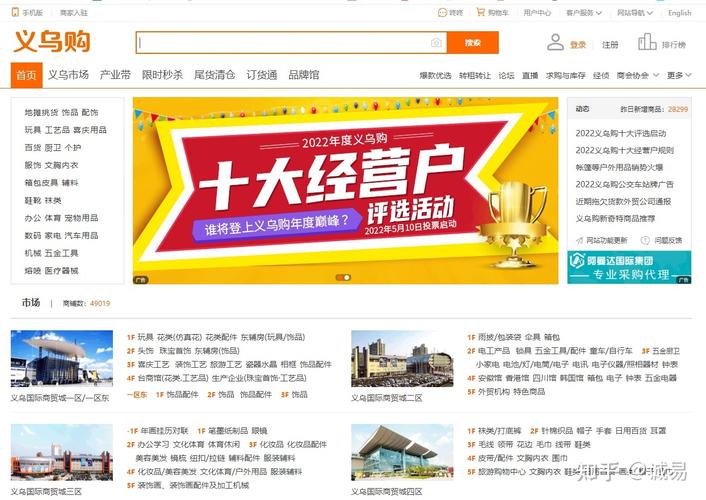This screenshot has height=500, width=706.
Task: Open the 购物车 shopping cart icon
Action: [x=481, y=12]
